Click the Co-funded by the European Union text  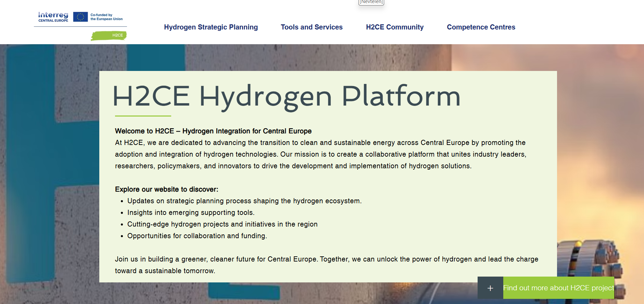coord(106,17)
